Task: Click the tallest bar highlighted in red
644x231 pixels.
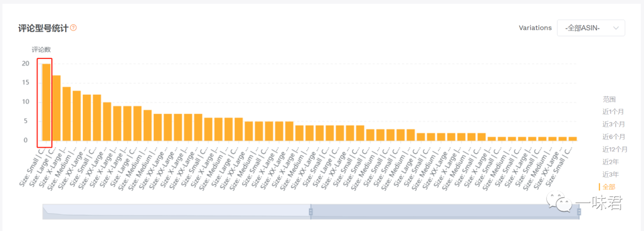Action: (46, 102)
